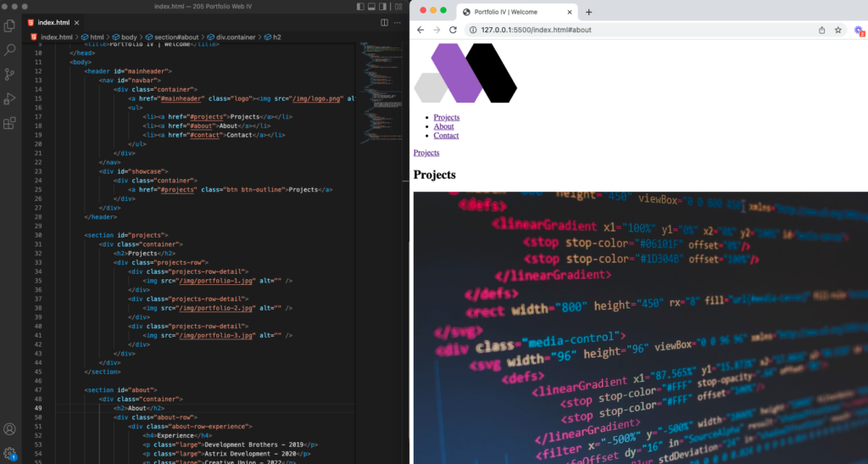868x464 pixels.
Task: Click the nav id="navbar" code line
Action: (130, 81)
